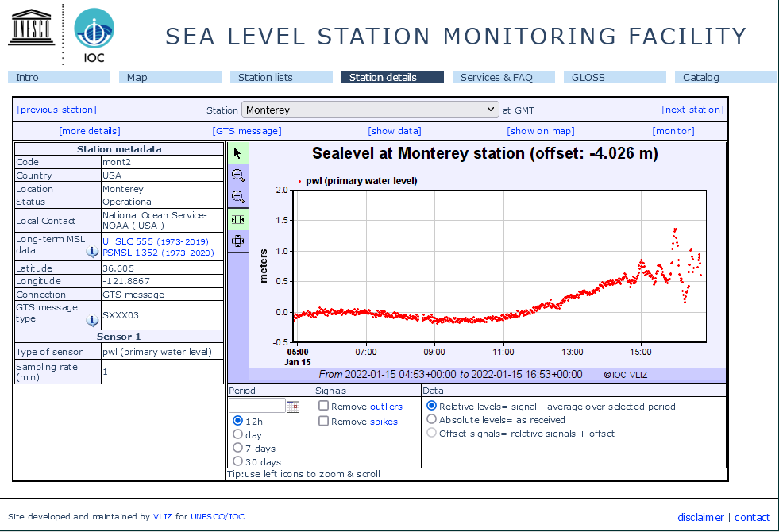Open the Station details tab

pos(392,78)
